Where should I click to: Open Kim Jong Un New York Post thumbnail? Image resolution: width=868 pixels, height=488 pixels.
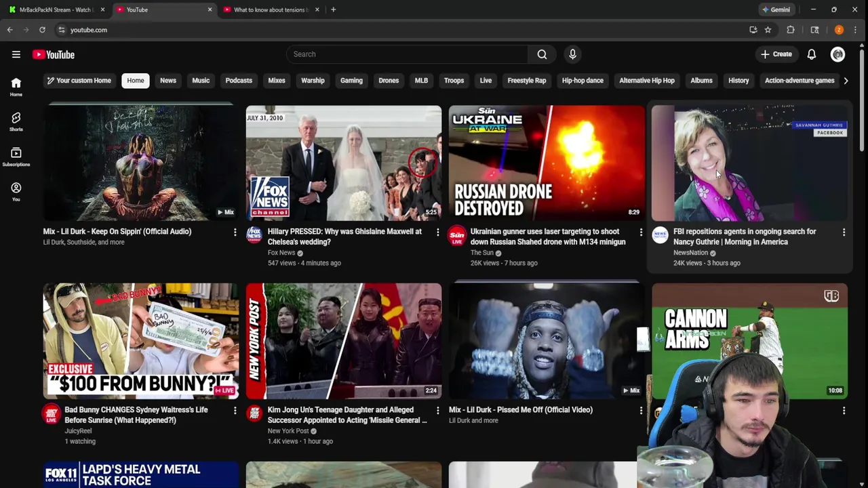pos(344,341)
